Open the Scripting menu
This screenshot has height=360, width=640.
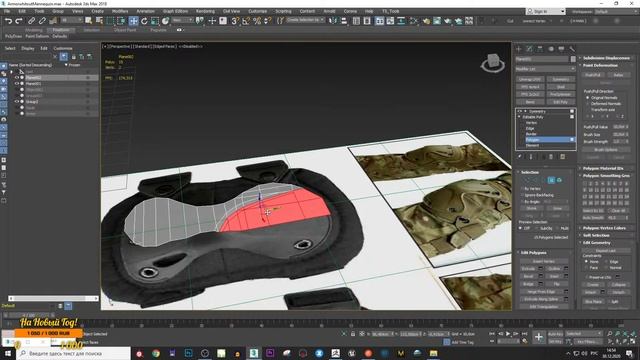[x=283, y=11]
